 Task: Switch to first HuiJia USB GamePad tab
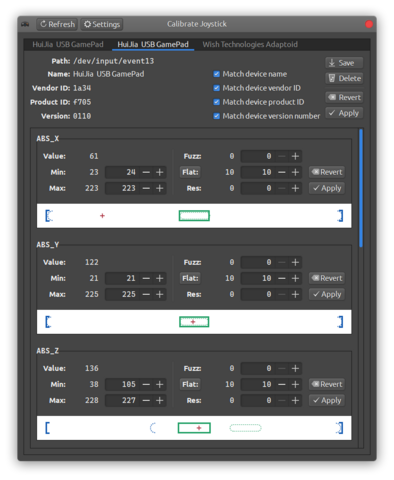[x=68, y=44]
